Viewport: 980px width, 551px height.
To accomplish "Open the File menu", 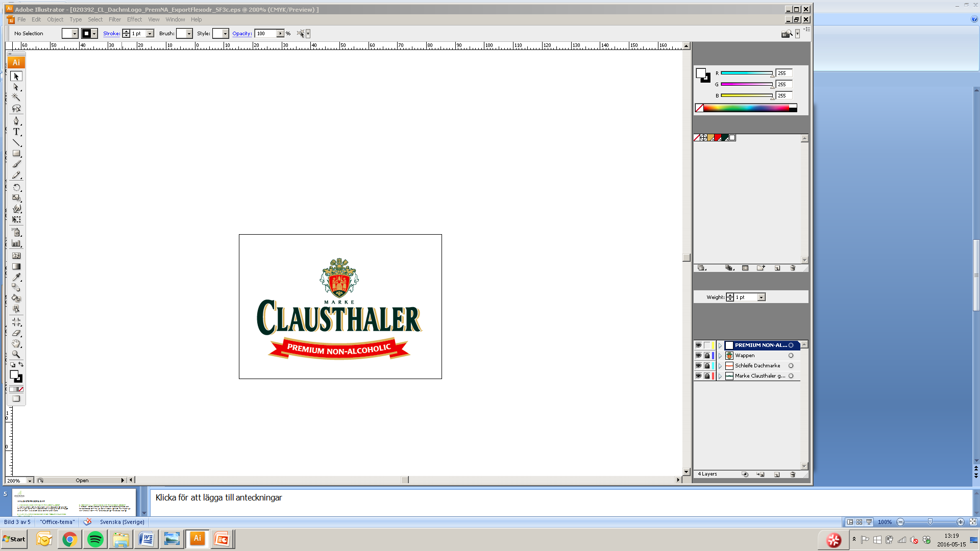I will 21,19.
